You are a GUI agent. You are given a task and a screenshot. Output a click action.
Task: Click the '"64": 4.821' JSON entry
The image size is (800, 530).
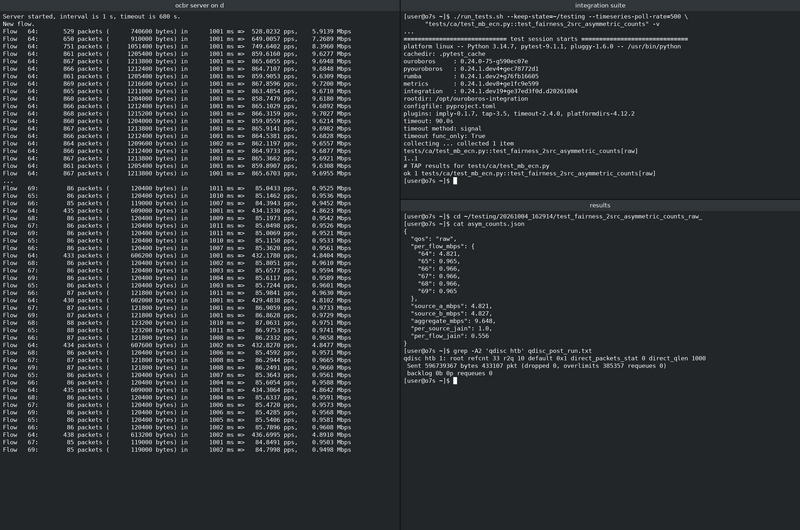(439, 254)
